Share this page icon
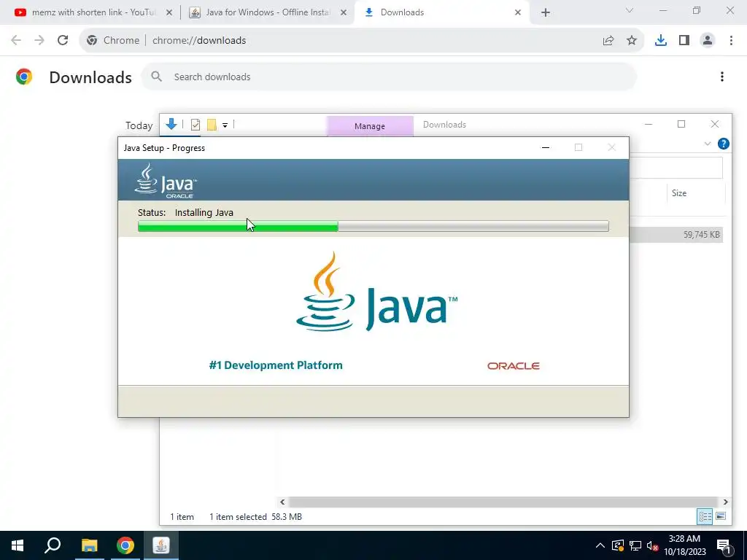Image resolution: width=747 pixels, height=560 pixels. 608,41
